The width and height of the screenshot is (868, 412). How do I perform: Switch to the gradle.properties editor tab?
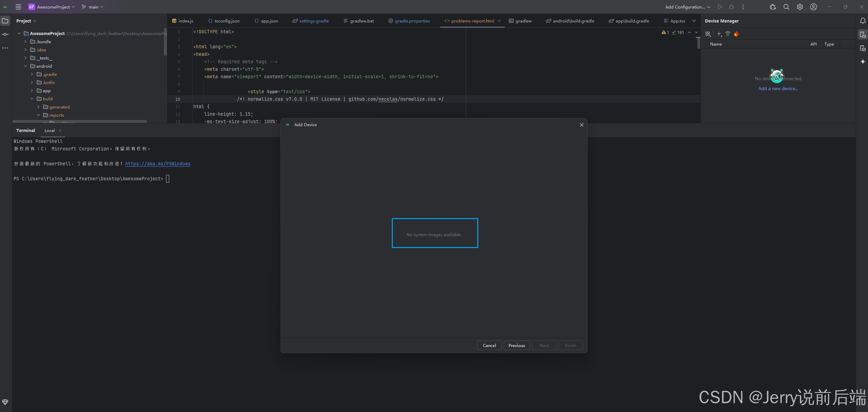click(x=412, y=21)
